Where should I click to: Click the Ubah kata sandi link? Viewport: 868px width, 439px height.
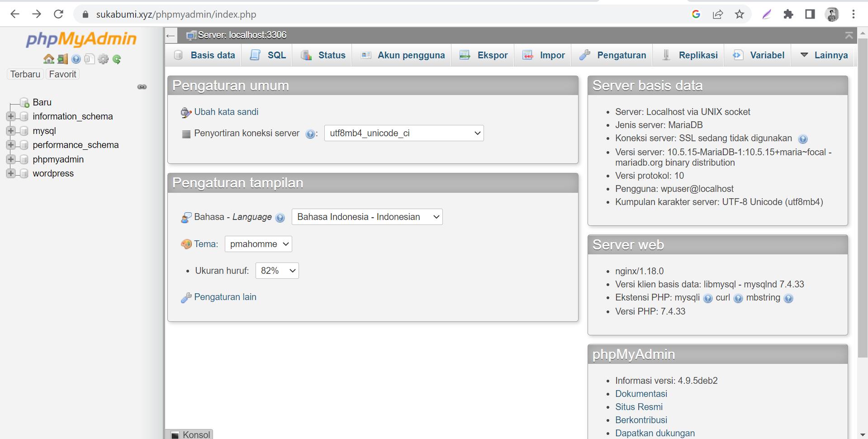click(x=226, y=112)
